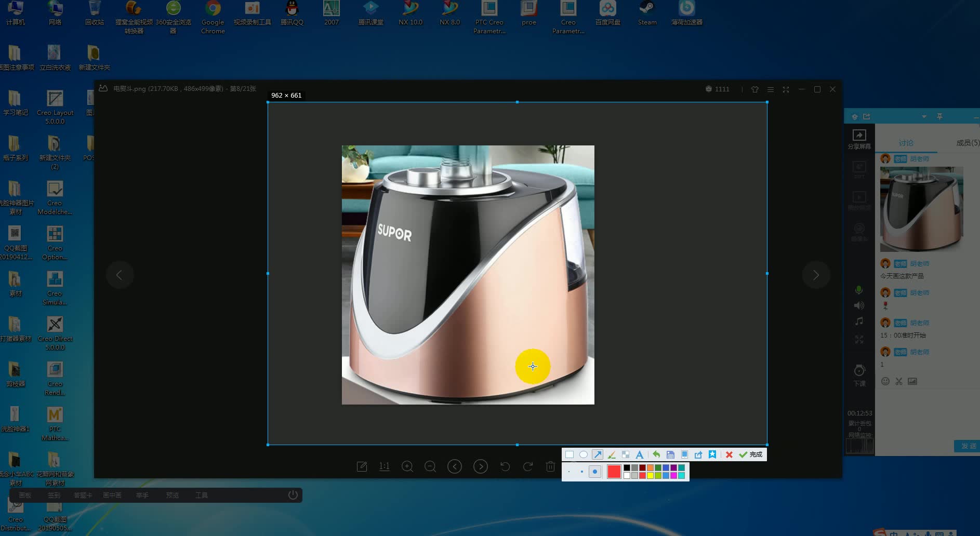Select the ellipse annotation tool
Screen dimensions: 980x536
click(x=584, y=454)
